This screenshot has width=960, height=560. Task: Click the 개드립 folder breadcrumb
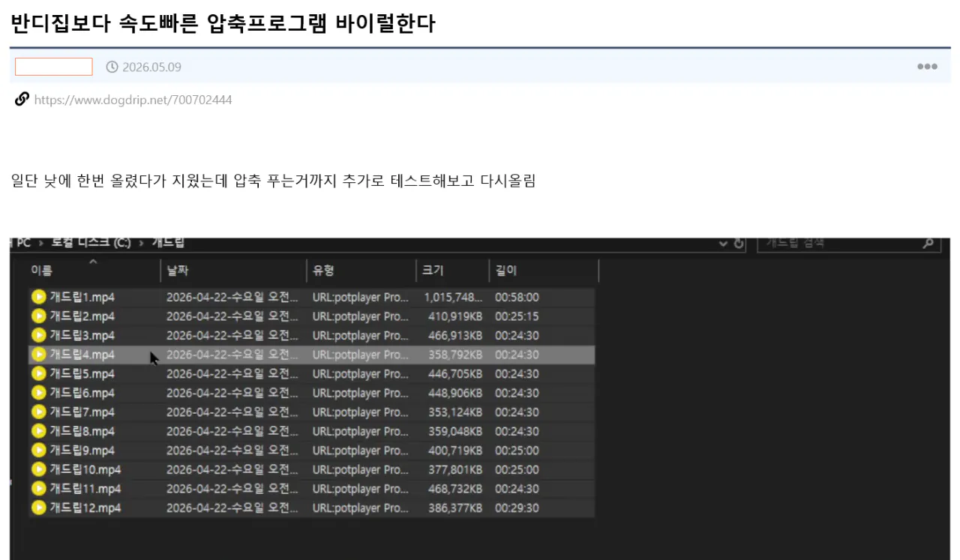tap(169, 243)
